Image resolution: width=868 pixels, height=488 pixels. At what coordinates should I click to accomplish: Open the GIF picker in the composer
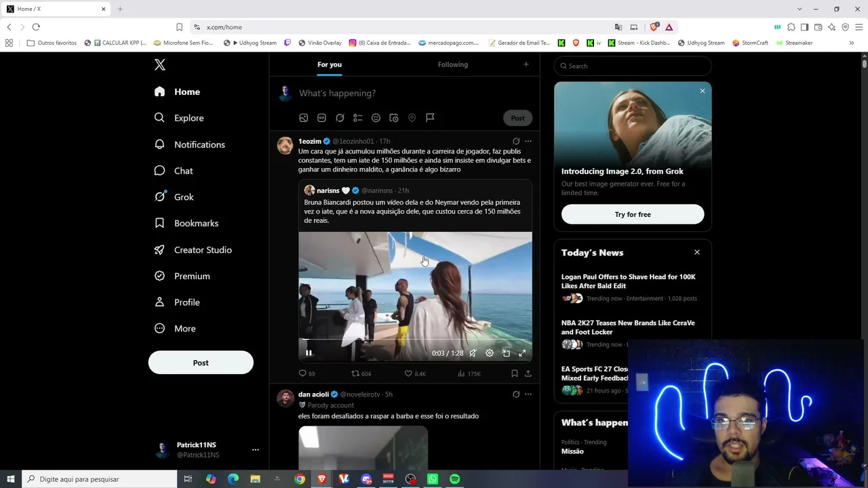coord(321,118)
